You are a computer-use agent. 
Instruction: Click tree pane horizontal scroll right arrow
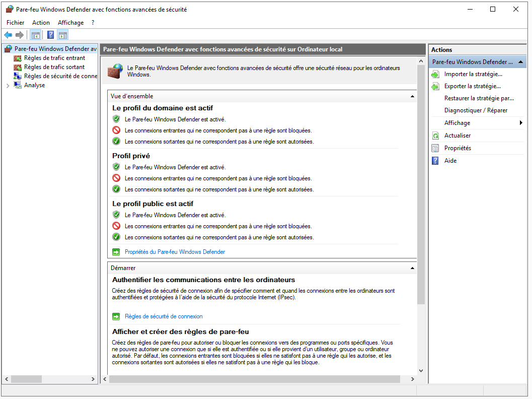click(93, 379)
